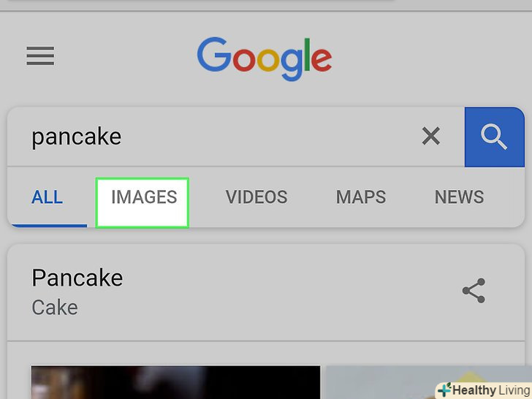
Task: Go to the NEWS tab
Action: (459, 197)
